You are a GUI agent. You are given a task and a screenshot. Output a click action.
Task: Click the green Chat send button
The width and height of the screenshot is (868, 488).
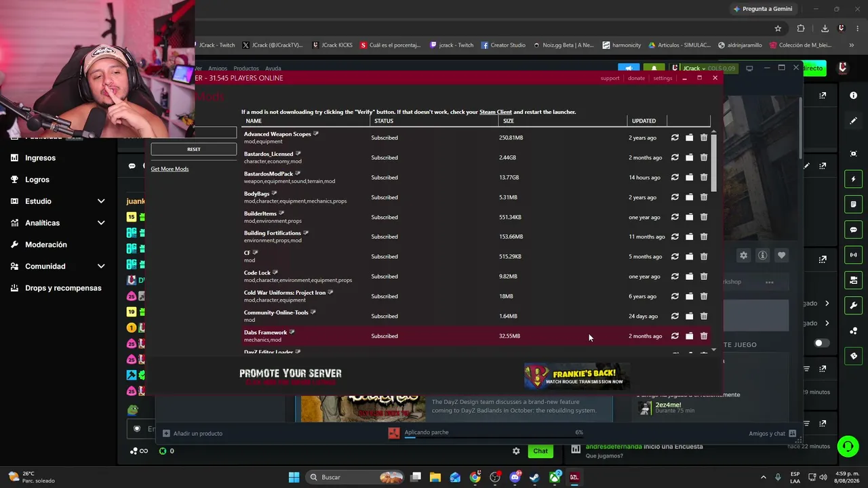(x=540, y=451)
